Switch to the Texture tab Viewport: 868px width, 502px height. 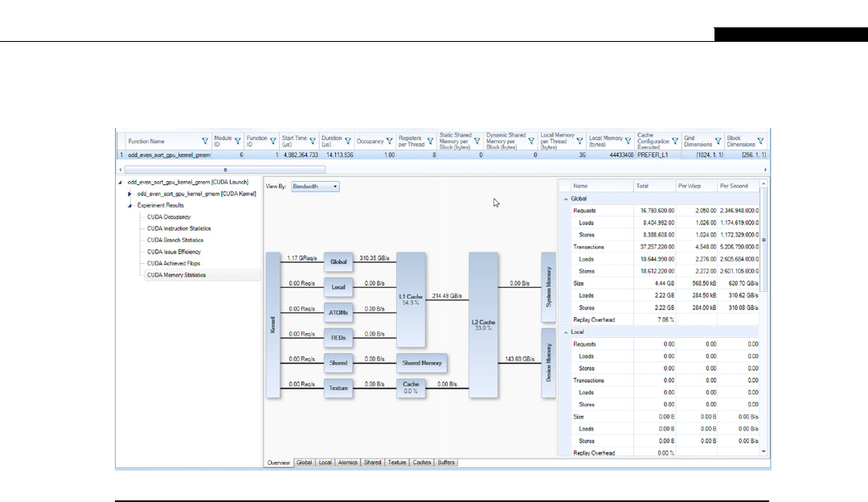click(x=397, y=462)
